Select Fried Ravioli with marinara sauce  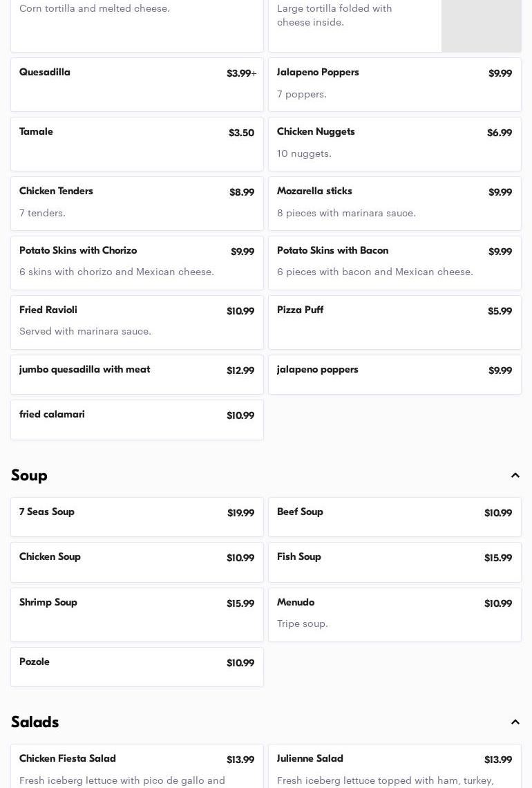pos(137,322)
